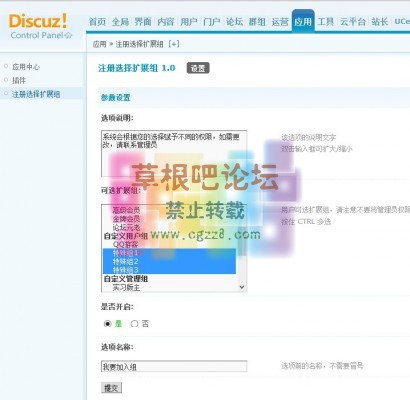
Task: Click the 选项说明 description textarea
Action: click(x=174, y=154)
